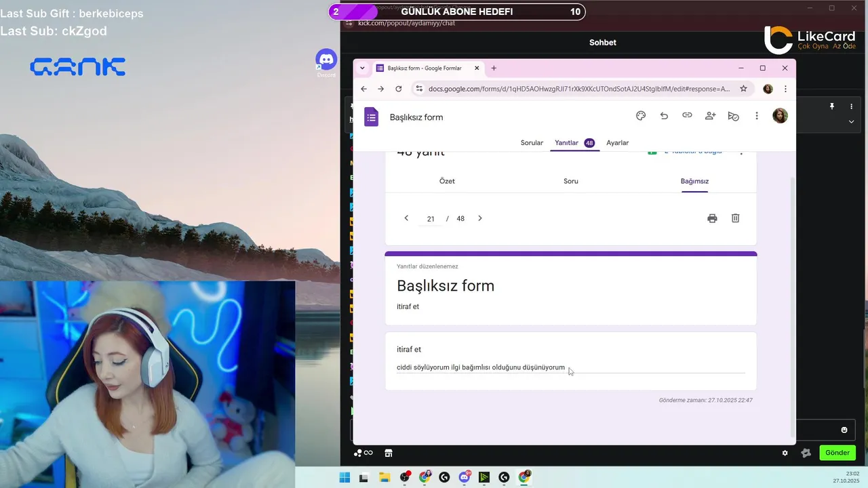
Task: Open the three-dot menu beside chat pin
Action: [x=851, y=106]
